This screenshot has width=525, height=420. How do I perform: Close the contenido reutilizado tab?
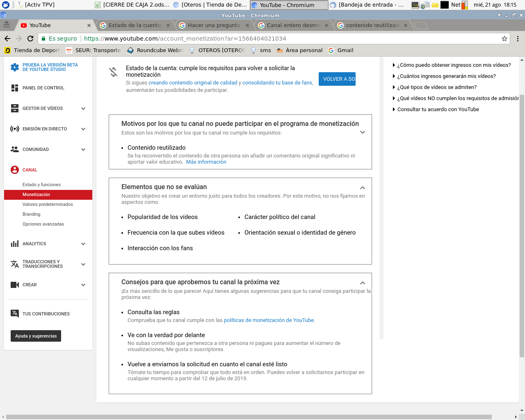[x=406, y=25]
